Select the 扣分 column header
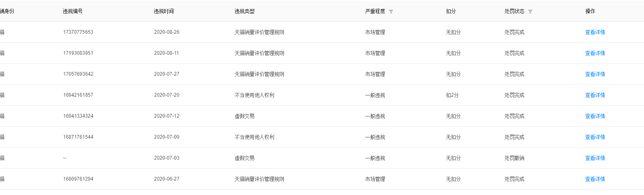This screenshot has height=195, width=644. click(451, 12)
